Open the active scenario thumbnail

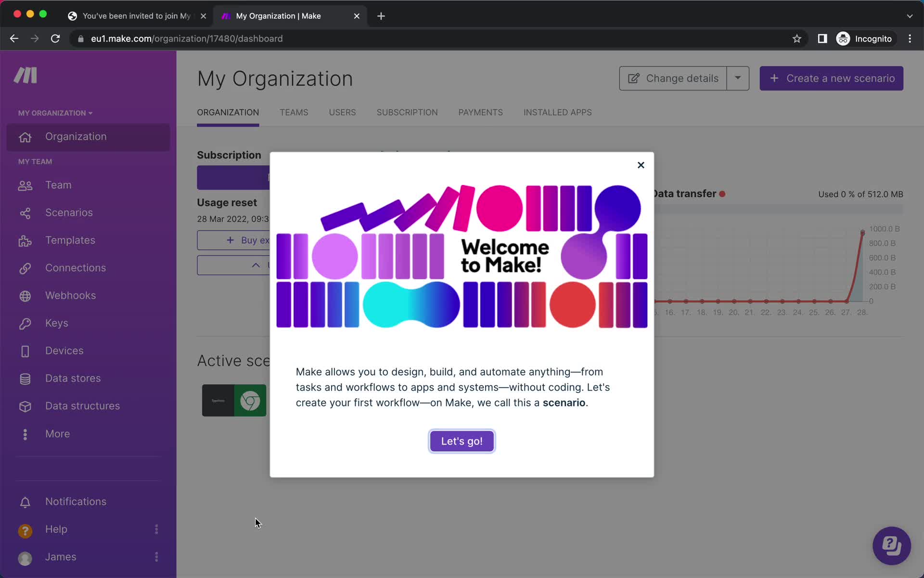coord(234,400)
